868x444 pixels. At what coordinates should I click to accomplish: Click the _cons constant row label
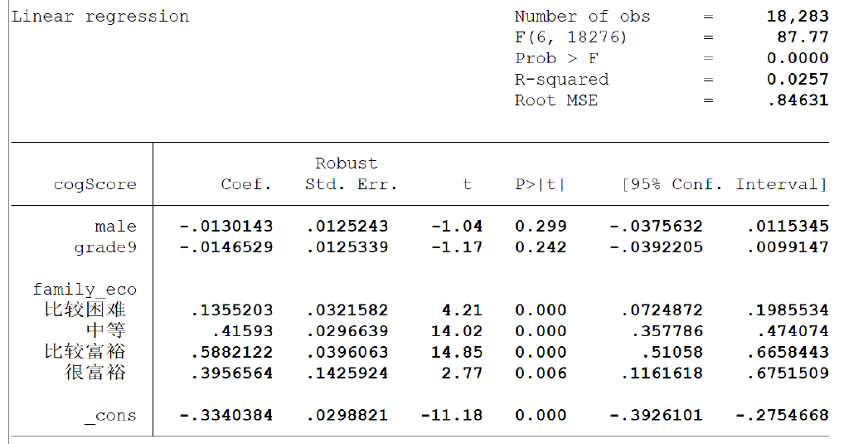(110, 416)
